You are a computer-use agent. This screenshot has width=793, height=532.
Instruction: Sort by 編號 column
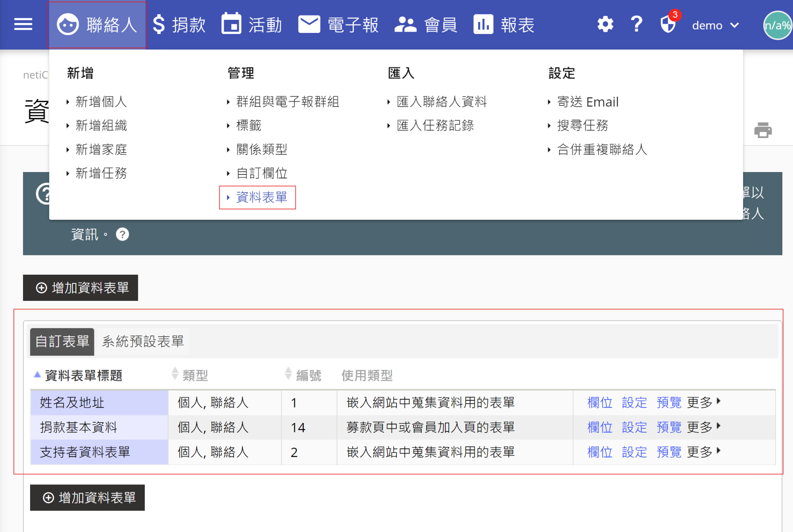point(309,375)
